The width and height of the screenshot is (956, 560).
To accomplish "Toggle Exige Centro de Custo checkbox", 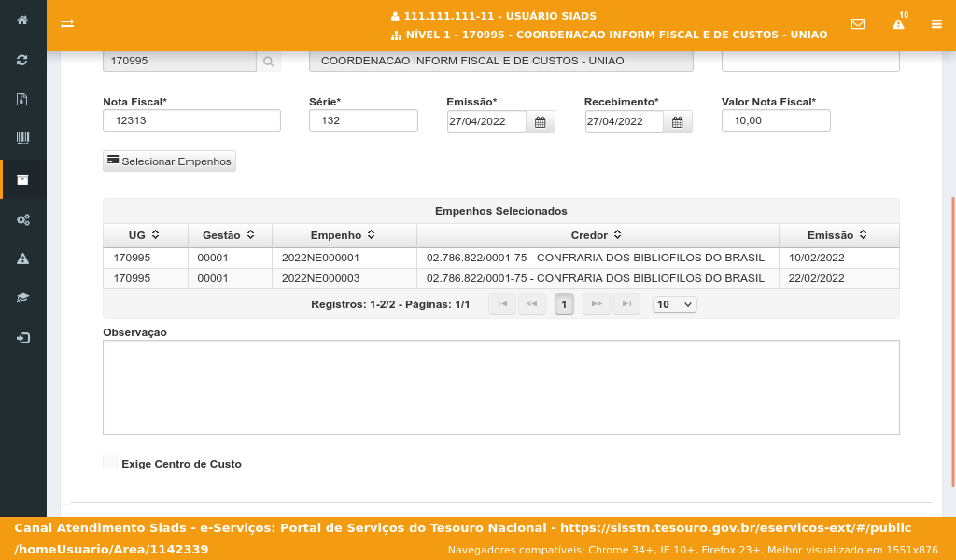I will pyautogui.click(x=110, y=463).
